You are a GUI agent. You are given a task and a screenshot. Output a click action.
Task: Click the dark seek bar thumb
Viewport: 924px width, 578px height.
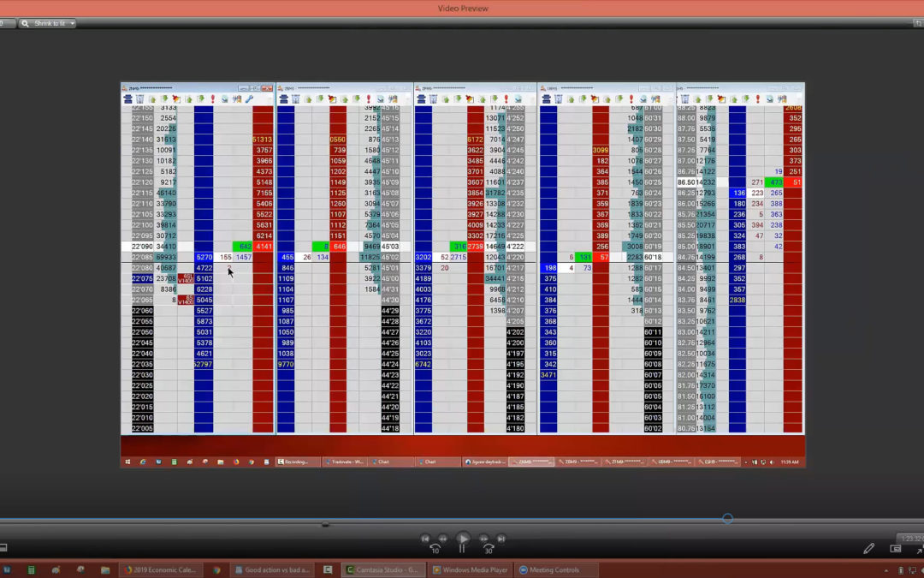point(325,524)
